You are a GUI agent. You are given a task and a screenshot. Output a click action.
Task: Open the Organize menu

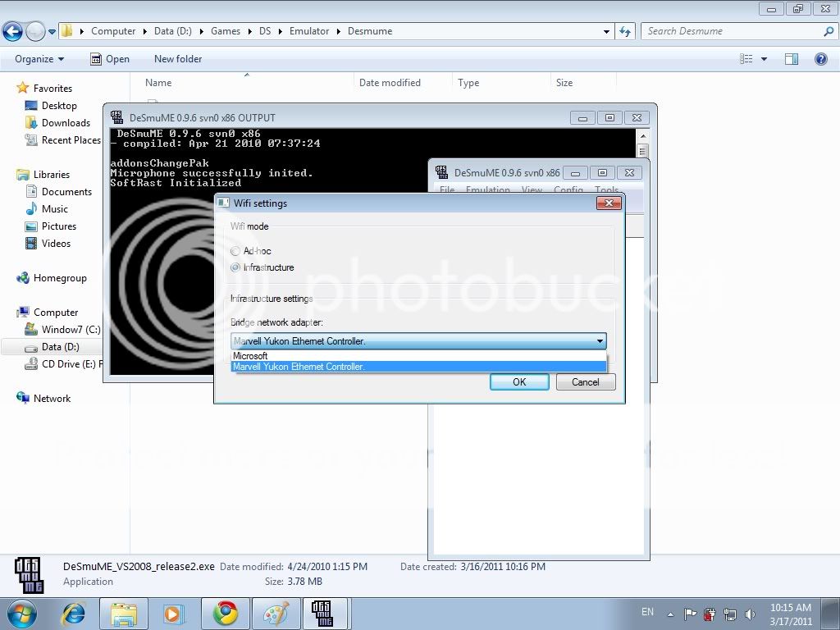pyautogui.click(x=39, y=59)
